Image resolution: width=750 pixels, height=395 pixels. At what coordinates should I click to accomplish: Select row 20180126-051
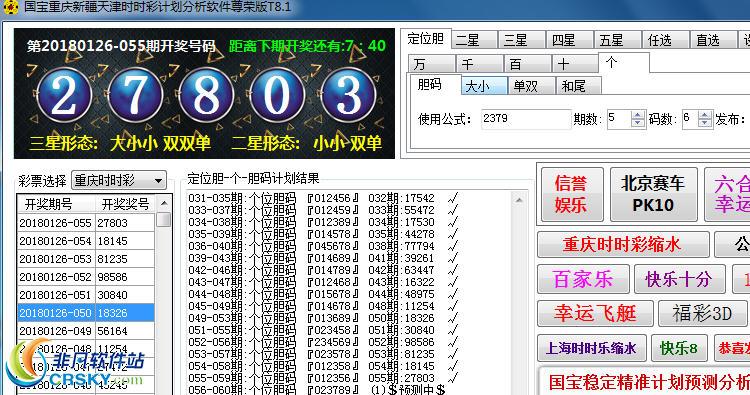(86, 295)
